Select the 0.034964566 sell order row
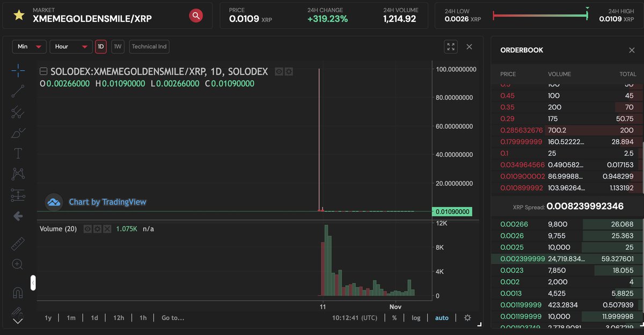Screen dimensions: 644x335 click(x=567, y=165)
